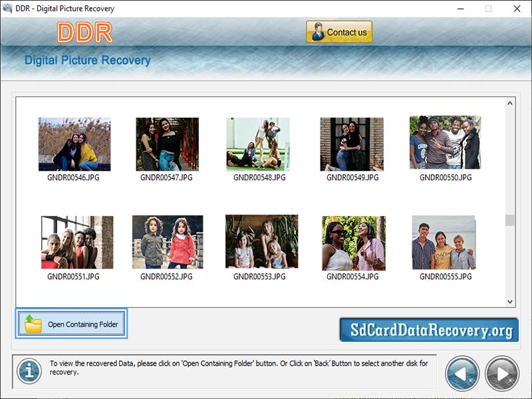The height and width of the screenshot is (399, 532).
Task: Open the Contact us button
Action: coord(338,31)
